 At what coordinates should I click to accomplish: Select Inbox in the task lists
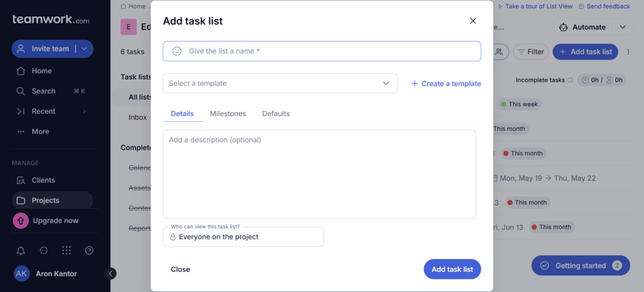[138, 117]
